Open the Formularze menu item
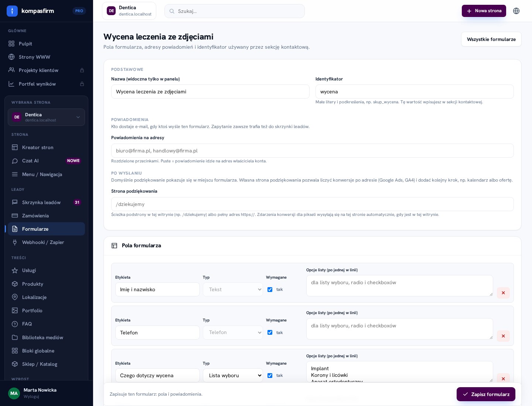Viewport: 532px width, 406px height. [46, 229]
